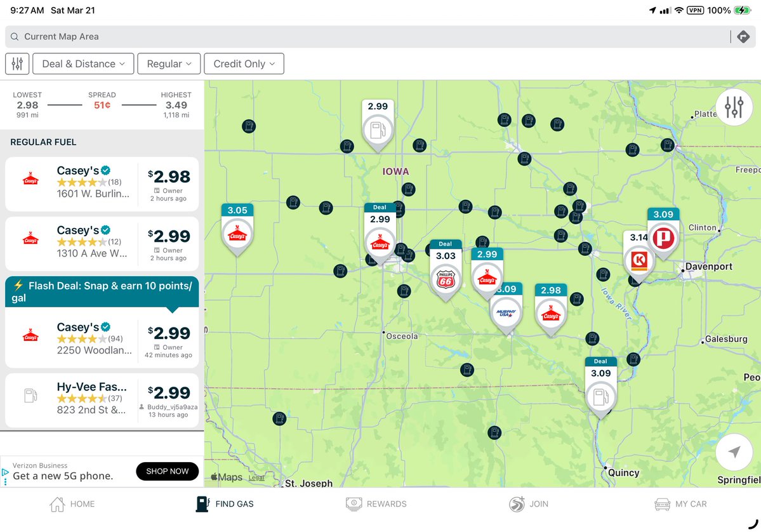
Task: Open the map filter sliders round button
Action: click(x=734, y=107)
